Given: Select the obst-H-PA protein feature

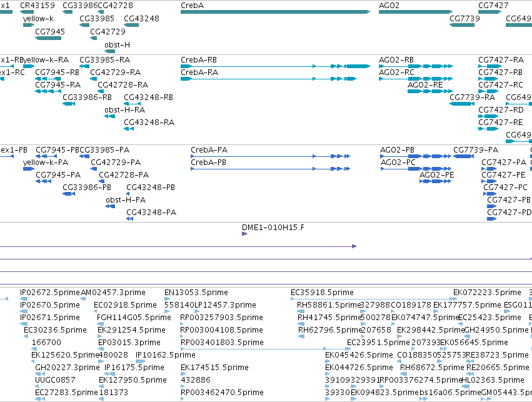Looking at the screenshot, I should [x=110, y=206].
